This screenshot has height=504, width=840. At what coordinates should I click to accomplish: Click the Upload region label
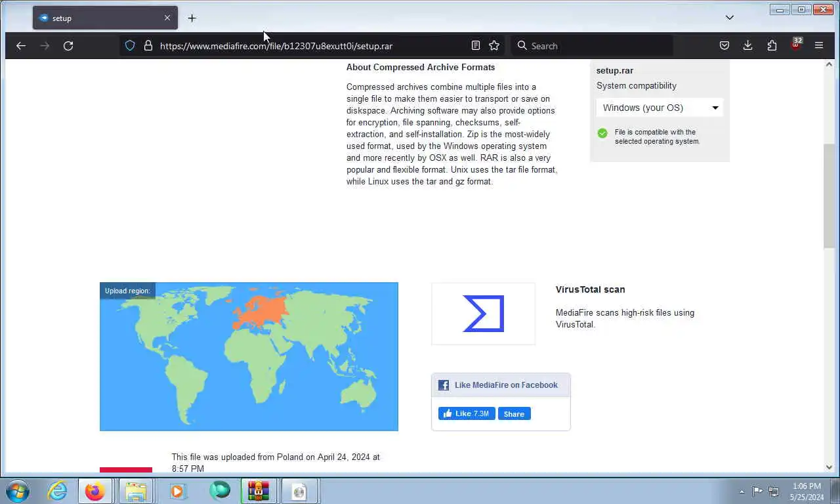[127, 291]
